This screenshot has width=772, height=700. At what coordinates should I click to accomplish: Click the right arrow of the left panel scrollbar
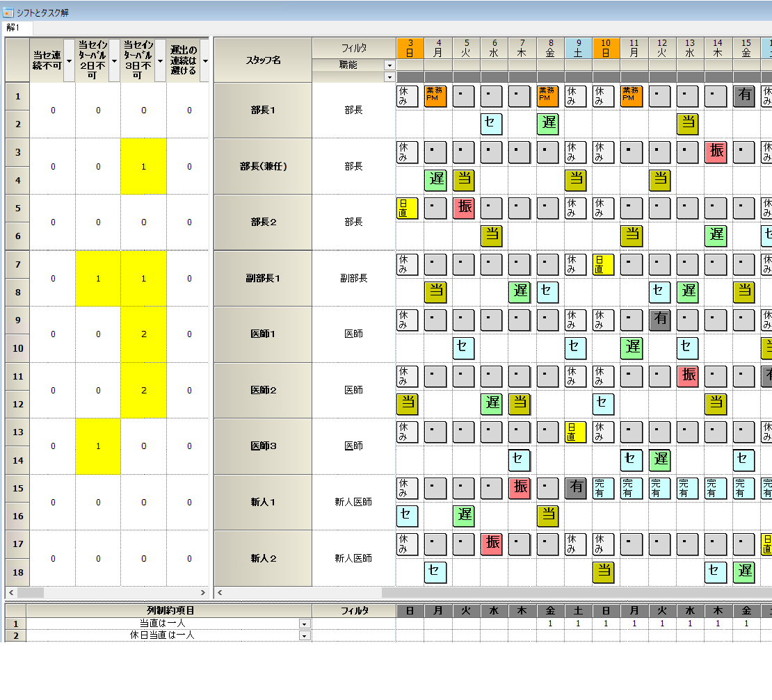click(203, 593)
